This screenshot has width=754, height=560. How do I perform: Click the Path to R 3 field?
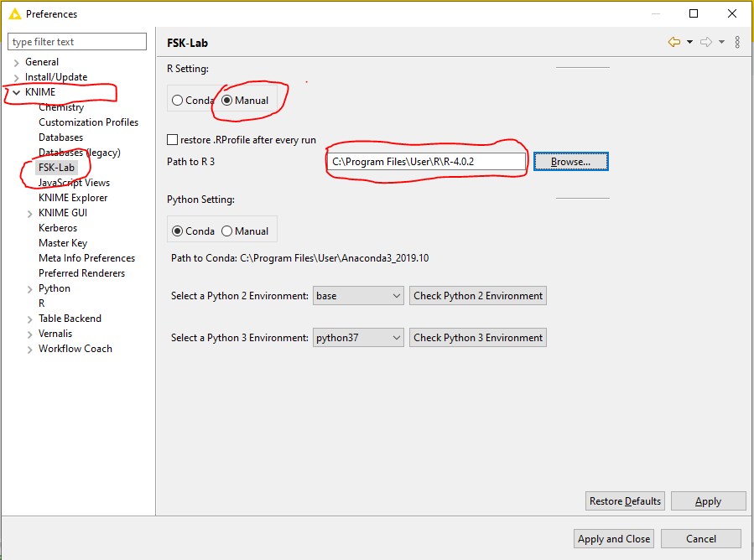(427, 162)
